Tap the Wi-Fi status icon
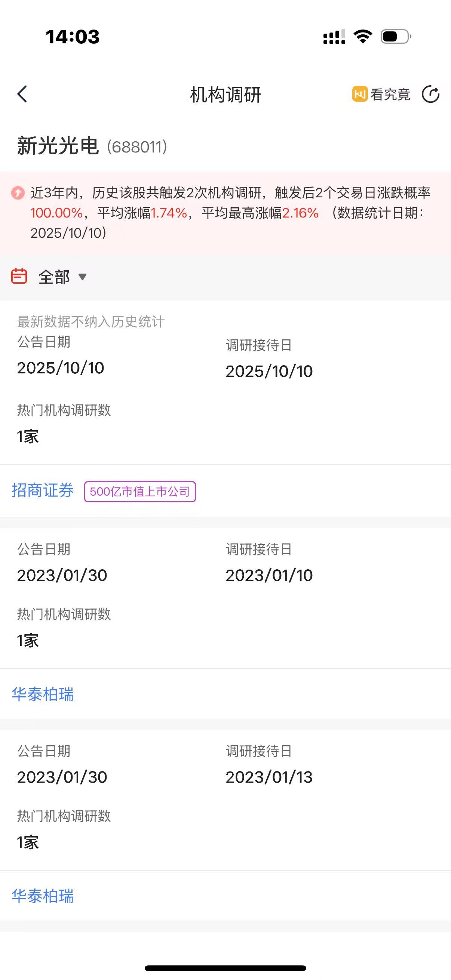The width and height of the screenshot is (451, 980). pos(363,37)
